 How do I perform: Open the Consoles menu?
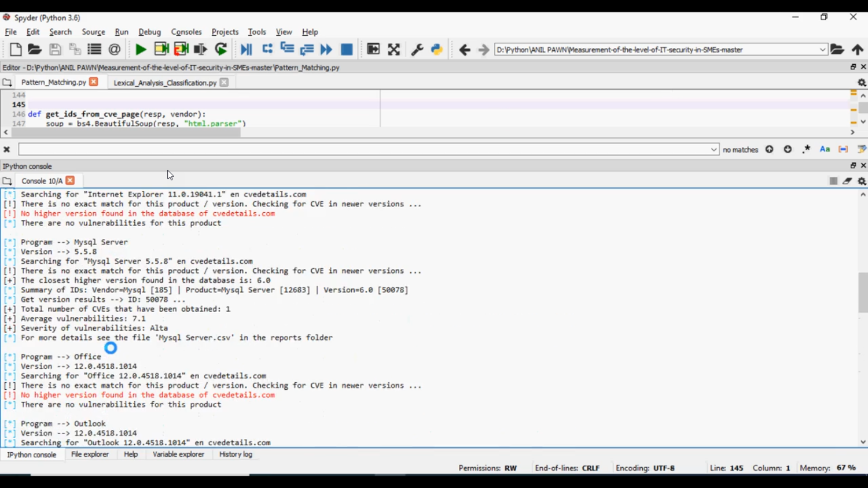click(x=186, y=32)
